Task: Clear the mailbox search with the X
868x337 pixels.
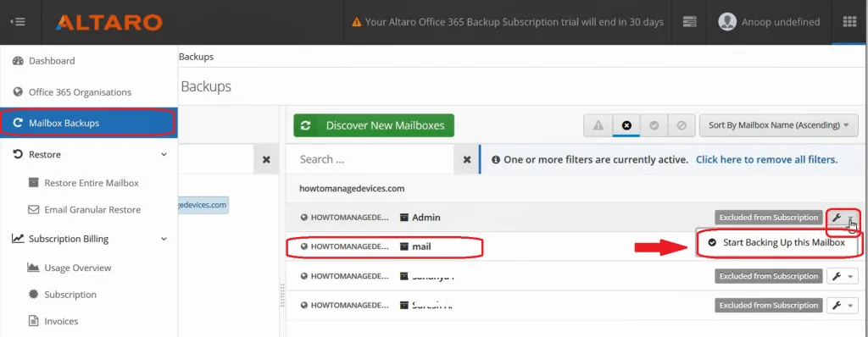Action: [x=467, y=159]
